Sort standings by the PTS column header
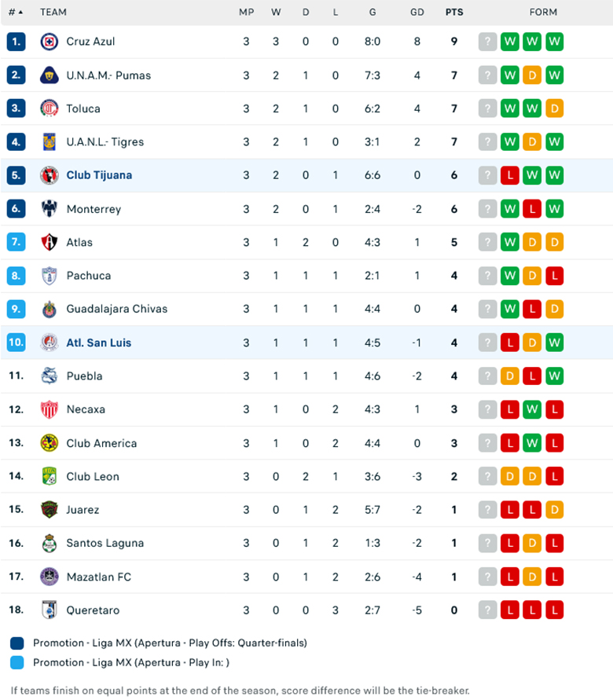The width and height of the screenshot is (613, 700). [454, 12]
